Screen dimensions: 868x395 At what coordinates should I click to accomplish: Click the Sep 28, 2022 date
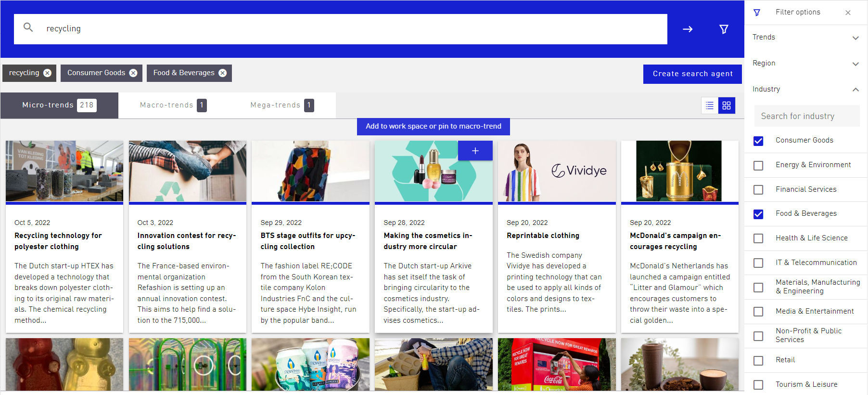click(x=404, y=223)
